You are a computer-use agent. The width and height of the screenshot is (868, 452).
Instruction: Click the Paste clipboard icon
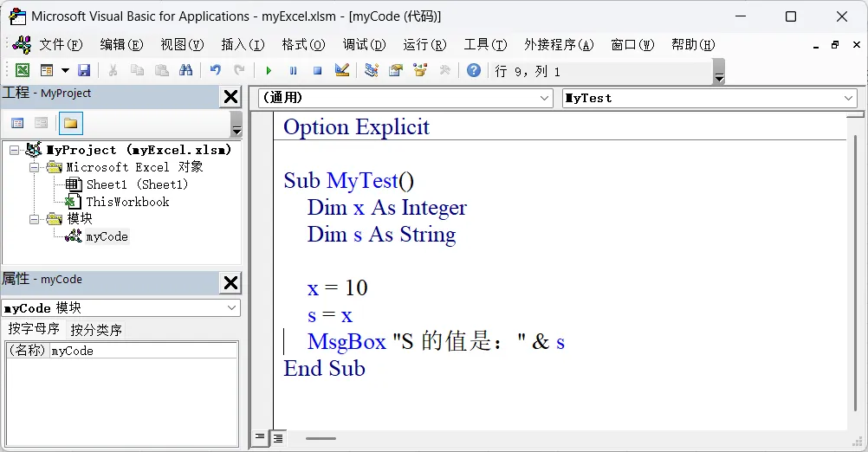pyautogui.click(x=162, y=70)
